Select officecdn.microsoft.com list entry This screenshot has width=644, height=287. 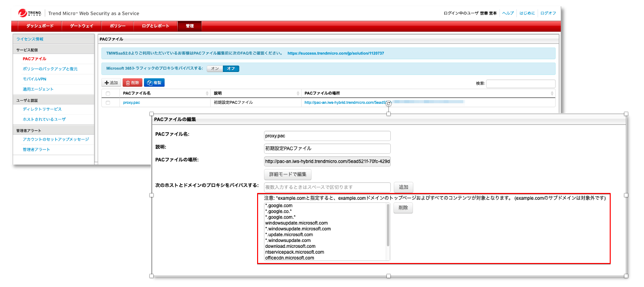click(290, 258)
